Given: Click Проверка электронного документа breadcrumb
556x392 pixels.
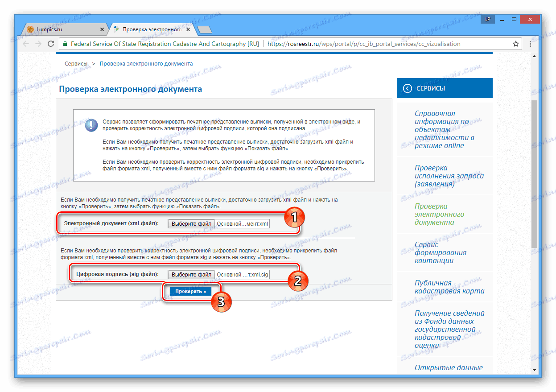Looking at the screenshot, I should [146, 64].
